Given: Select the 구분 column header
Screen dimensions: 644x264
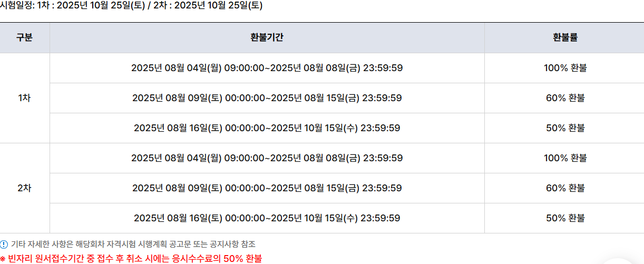Looking at the screenshot, I should point(25,38).
